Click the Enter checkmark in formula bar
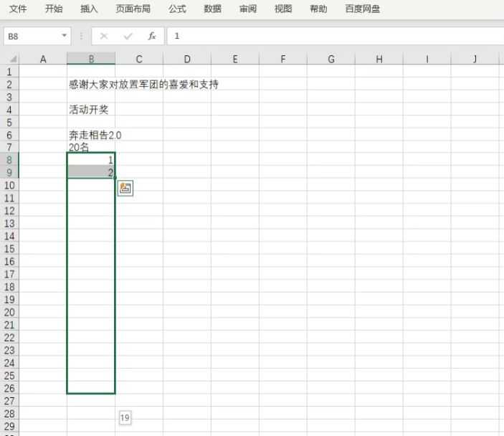 128,36
